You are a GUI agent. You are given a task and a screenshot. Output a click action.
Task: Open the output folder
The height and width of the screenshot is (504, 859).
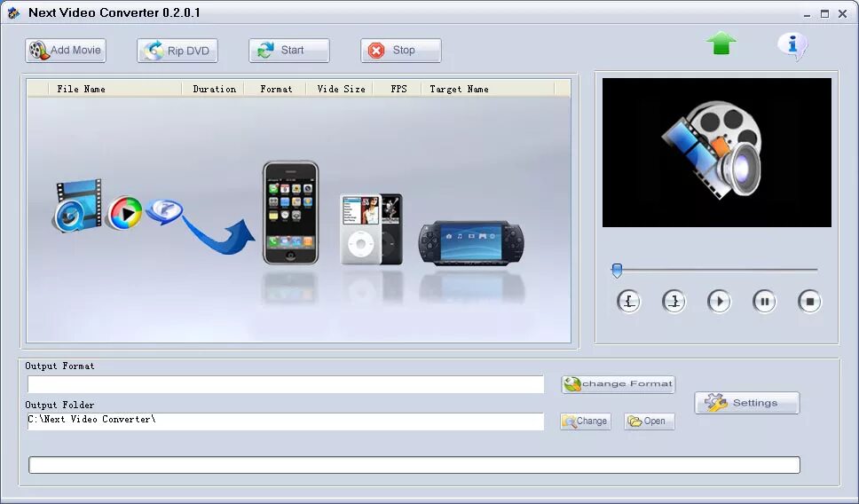[650, 421]
